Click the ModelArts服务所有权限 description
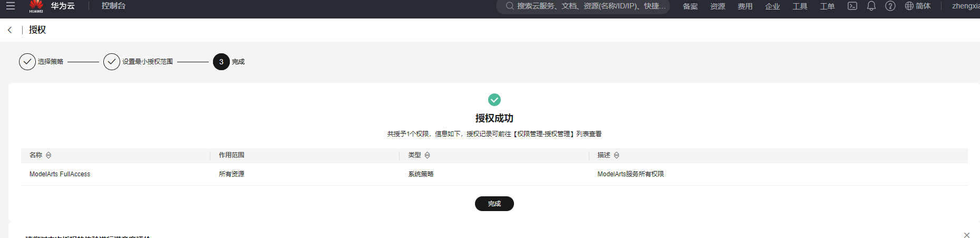Viewport: 980px width, 238px height. click(x=630, y=174)
